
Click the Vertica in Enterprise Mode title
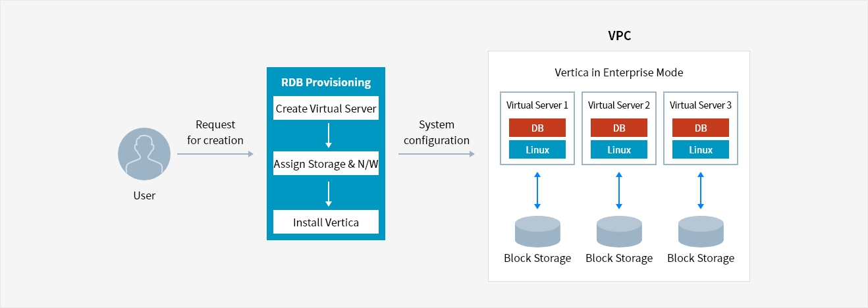619,72
